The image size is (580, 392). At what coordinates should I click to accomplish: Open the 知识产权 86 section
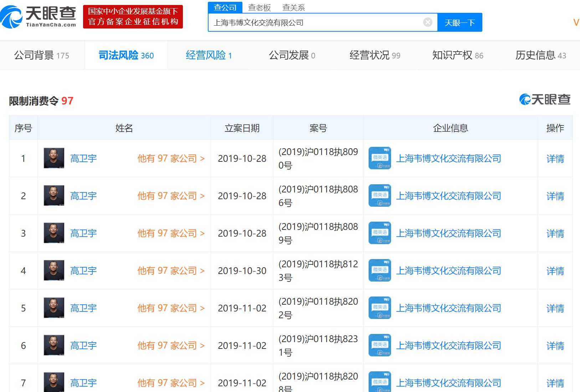pos(458,55)
